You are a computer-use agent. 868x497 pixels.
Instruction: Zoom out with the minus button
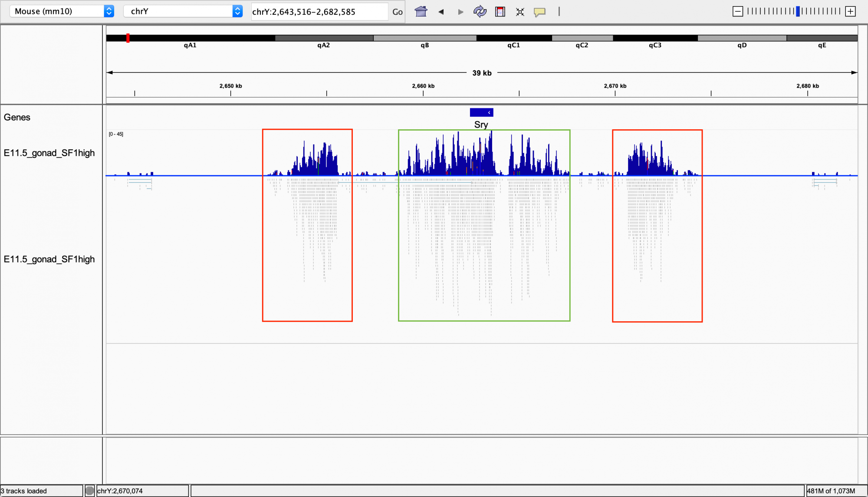click(x=737, y=12)
